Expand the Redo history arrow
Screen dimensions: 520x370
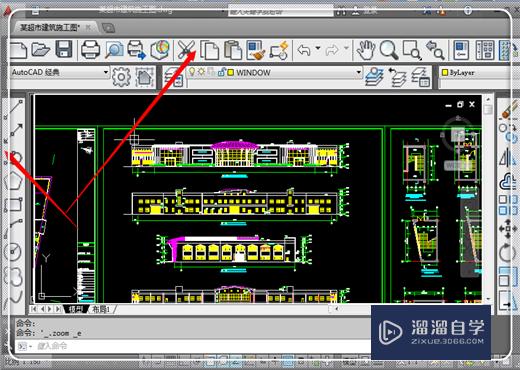click(x=346, y=49)
